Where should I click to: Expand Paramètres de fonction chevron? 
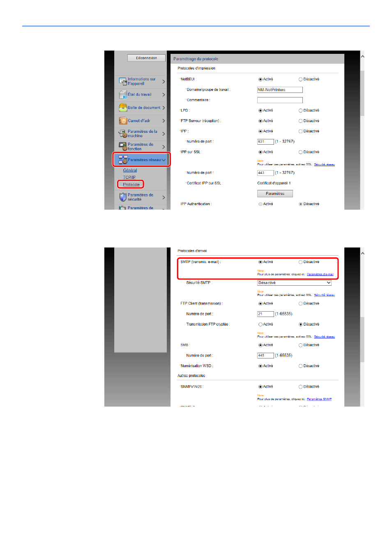(x=164, y=147)
